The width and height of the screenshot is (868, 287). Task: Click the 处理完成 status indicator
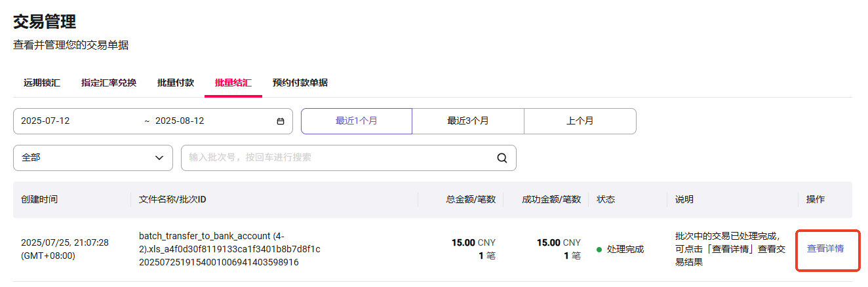pos(620,249)
